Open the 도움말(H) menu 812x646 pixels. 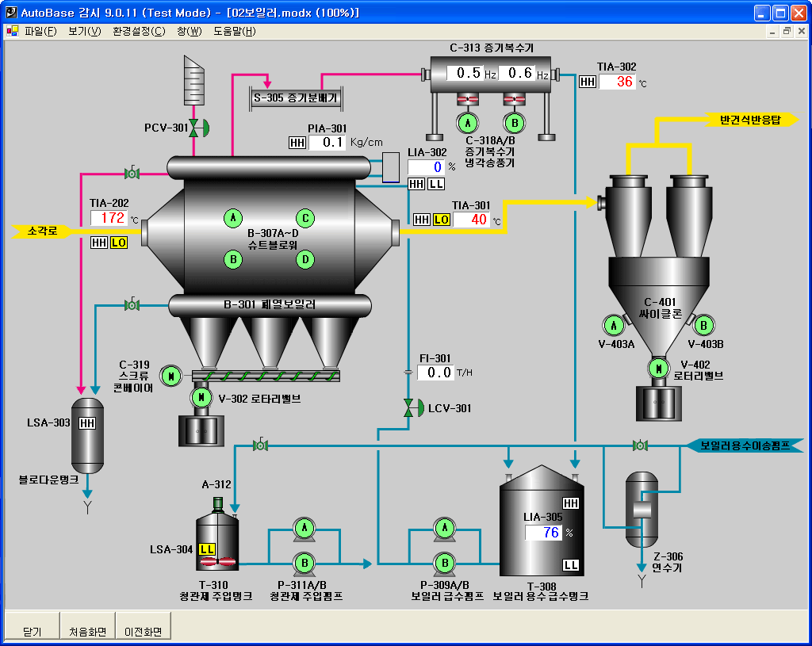click(x=234, y=32)
